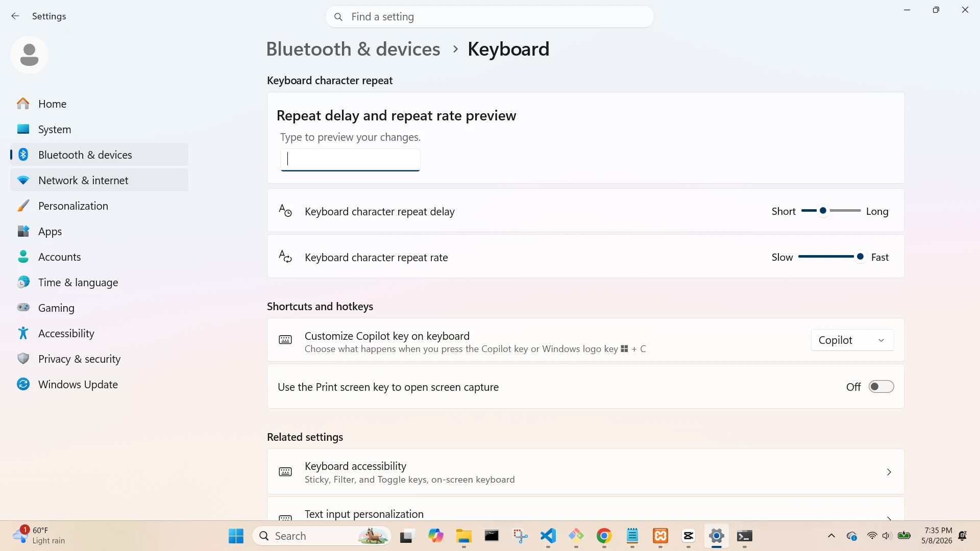
Task: Open CapCut from the taskbar
Action: point(689,536)
